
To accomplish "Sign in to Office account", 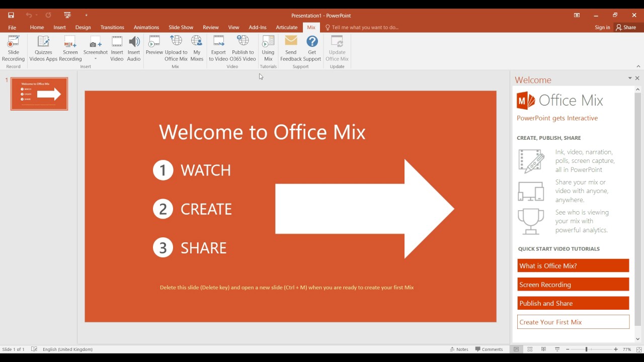I will 602,28.
